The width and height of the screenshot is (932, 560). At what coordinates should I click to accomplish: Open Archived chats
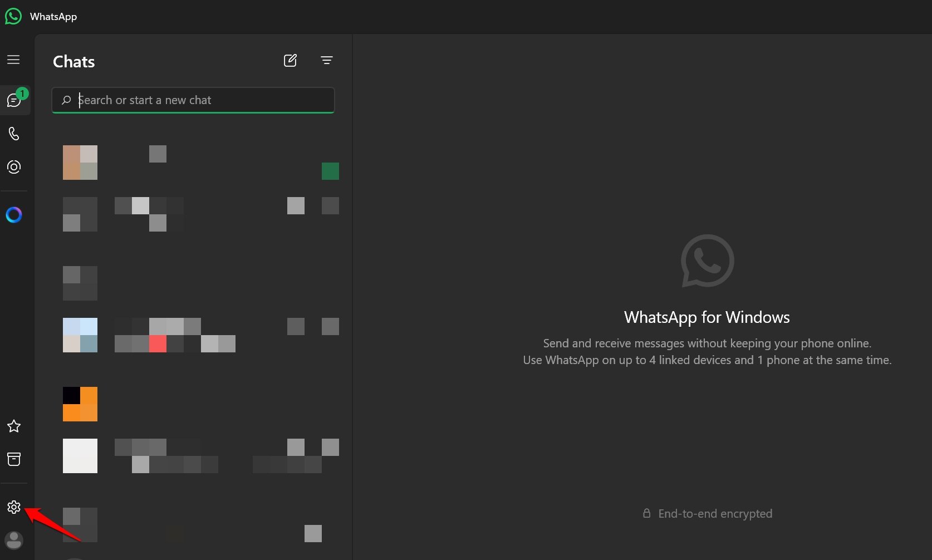pyautogui.click(x=14, y=459)
